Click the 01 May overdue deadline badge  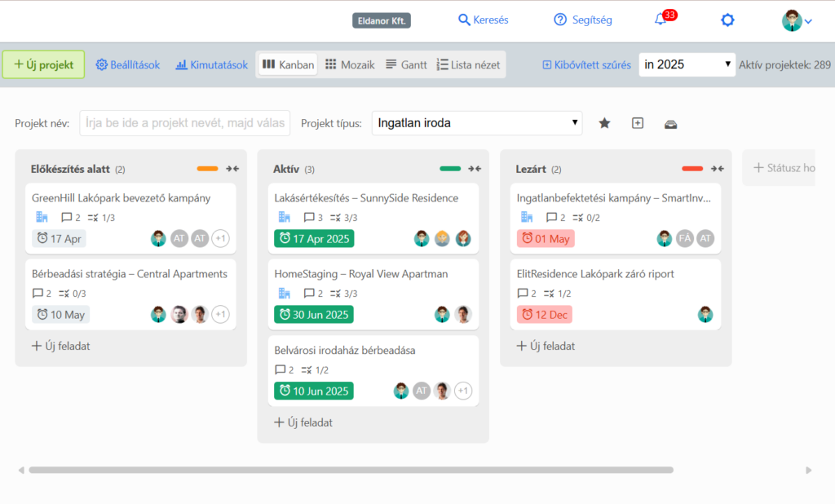[546, 238]
